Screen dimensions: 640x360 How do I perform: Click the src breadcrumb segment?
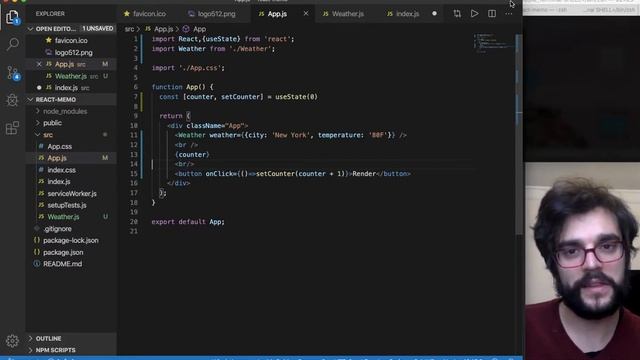click(129, 29)
